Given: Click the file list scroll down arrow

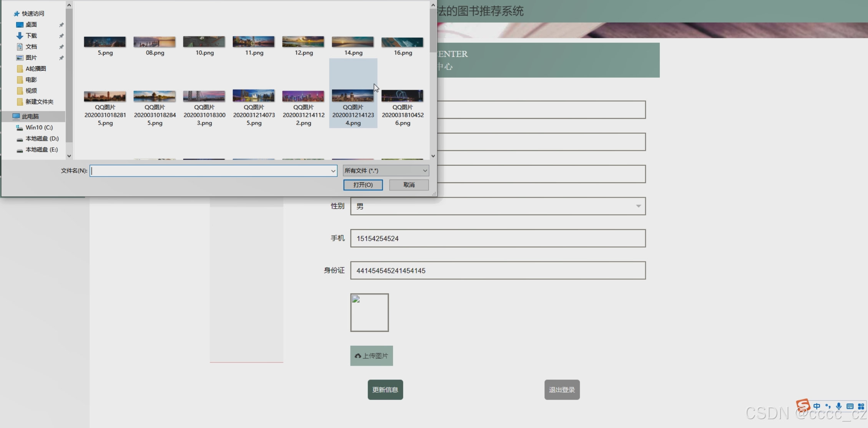Looking at the screenshot, I should click(x=433, y=156).
